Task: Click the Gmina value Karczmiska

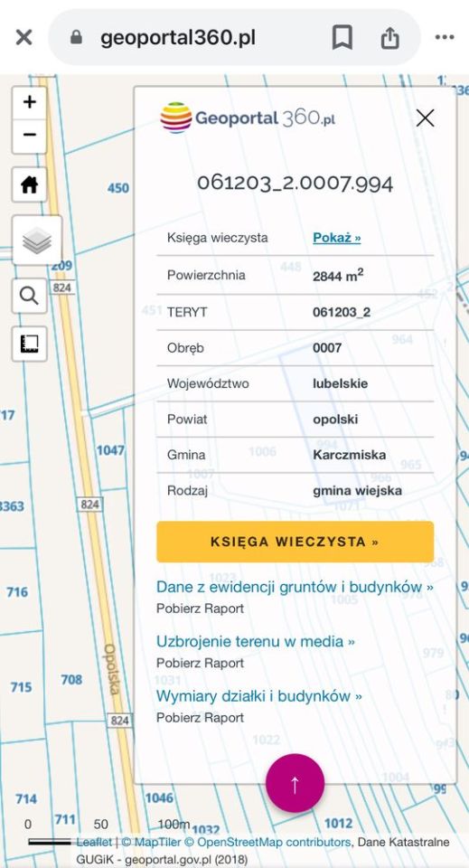Action: click(349, 455)
